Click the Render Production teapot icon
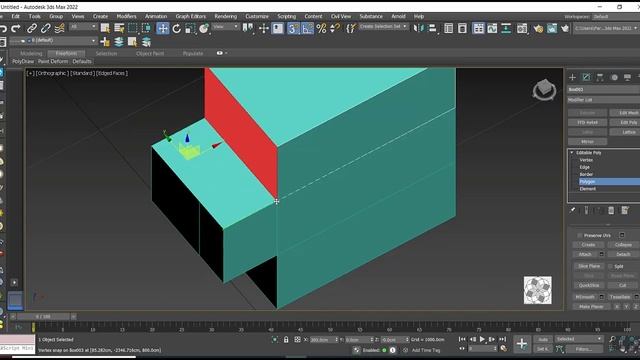Screen dimensions: 640x360 (565, 28)
